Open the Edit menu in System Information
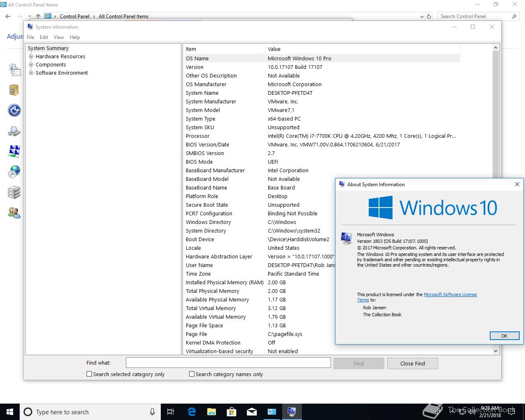 [x=44, y=37]
